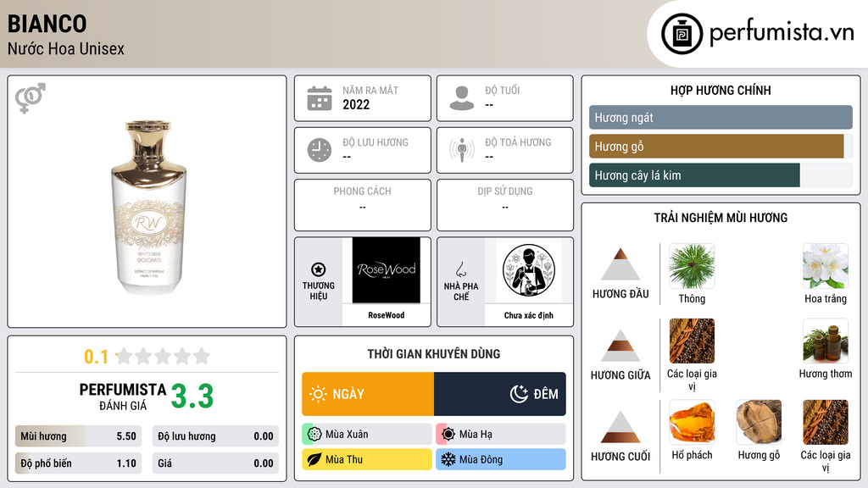Click the 0.1 user rating number
Image resolution: width=868 pixels, height=488 pixels.
point(97,357)
